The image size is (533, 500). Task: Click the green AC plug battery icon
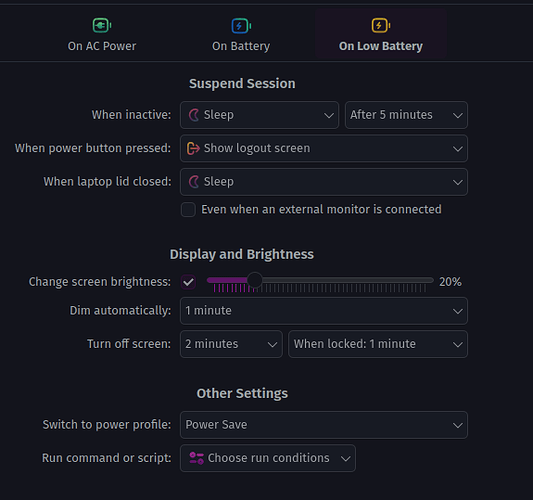pyautogui.click(x=102, y=25)
